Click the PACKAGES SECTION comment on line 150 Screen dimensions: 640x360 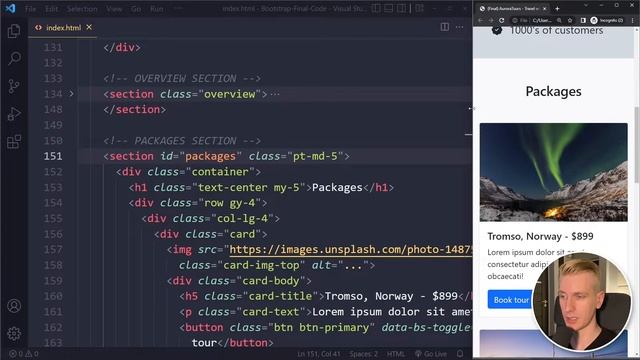[x=182, y=141]
